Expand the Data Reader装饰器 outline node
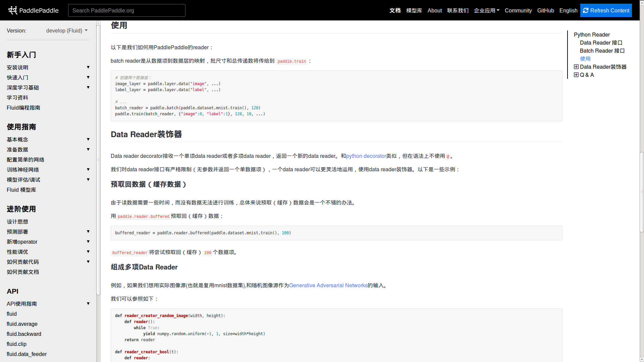 pos(576,67)
